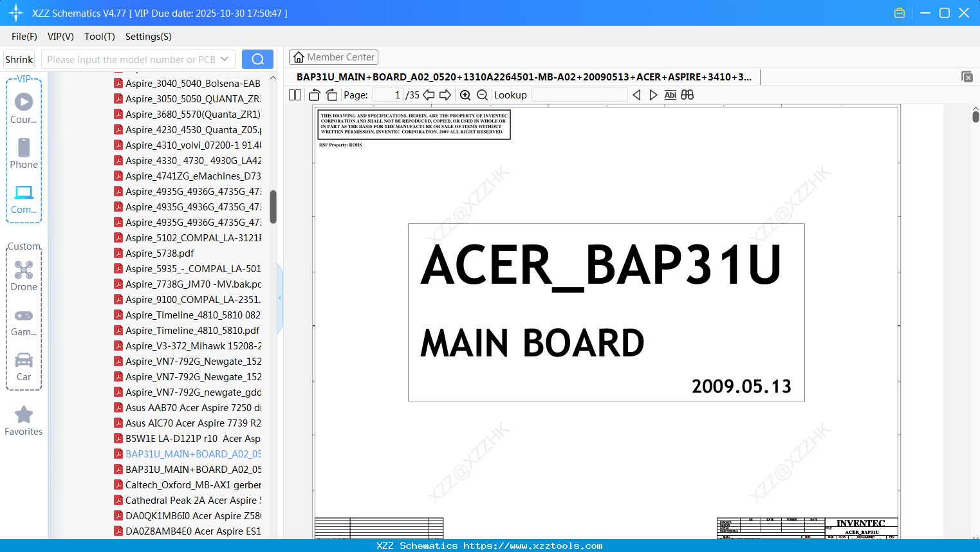980x552 pixels.
Task: Select Aspire_5738.pdf in the list
Action: click(160, 253)
